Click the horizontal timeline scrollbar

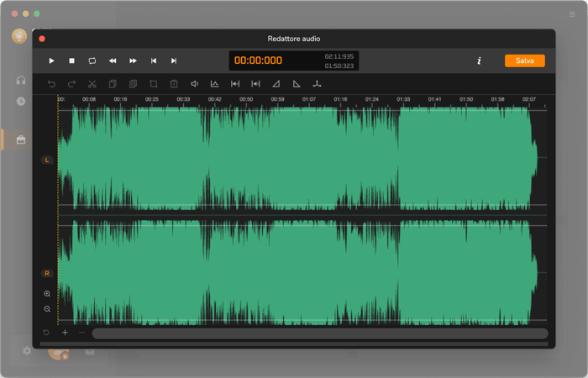tap(320, 333)
